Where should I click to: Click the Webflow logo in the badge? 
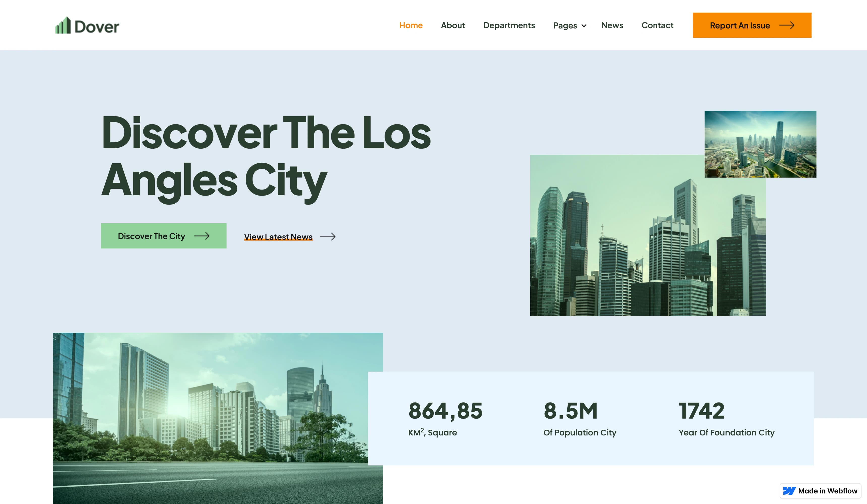pos(789,491)
